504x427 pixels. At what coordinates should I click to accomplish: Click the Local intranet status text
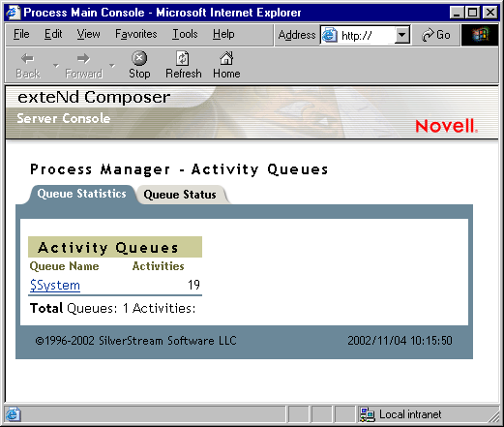(x=410, y=414)
